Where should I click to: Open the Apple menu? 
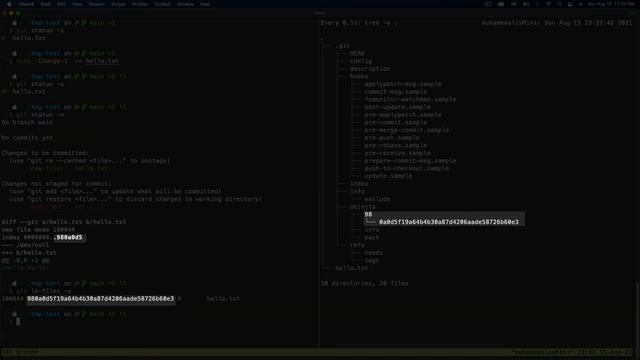point(9,4)
